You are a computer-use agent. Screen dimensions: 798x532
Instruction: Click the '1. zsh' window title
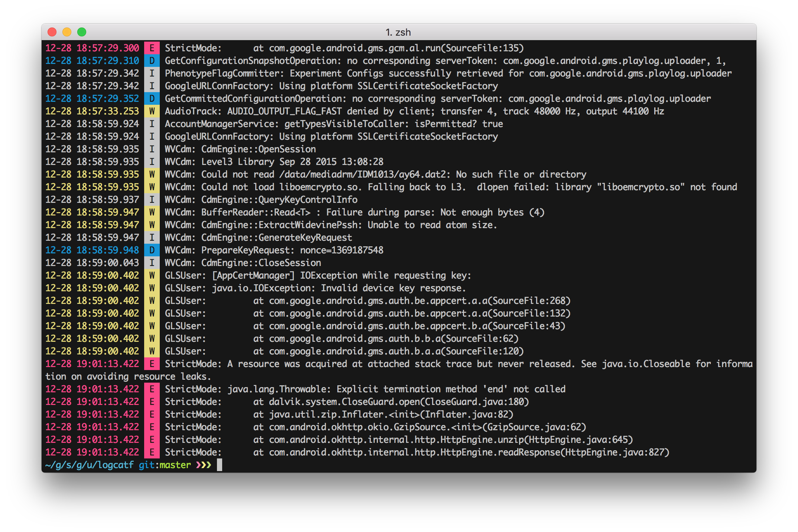[x=398, y=32]
